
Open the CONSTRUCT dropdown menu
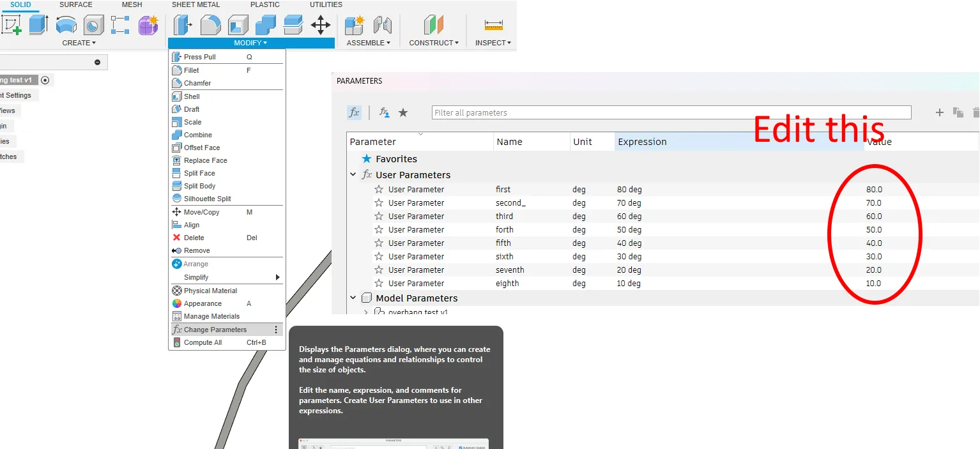434,43
